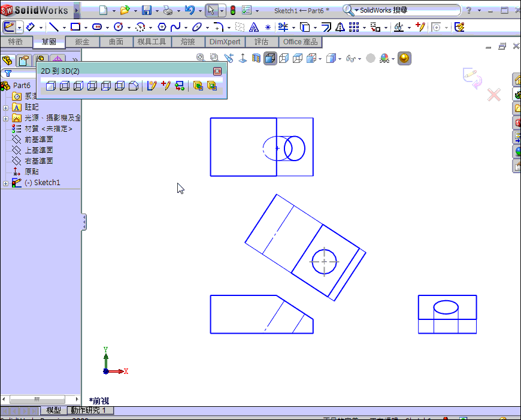Click the Cut icon in 2D to 3D toolbar
The width and height of the screenshot is (521, 420).
click(x=212, y=86)
